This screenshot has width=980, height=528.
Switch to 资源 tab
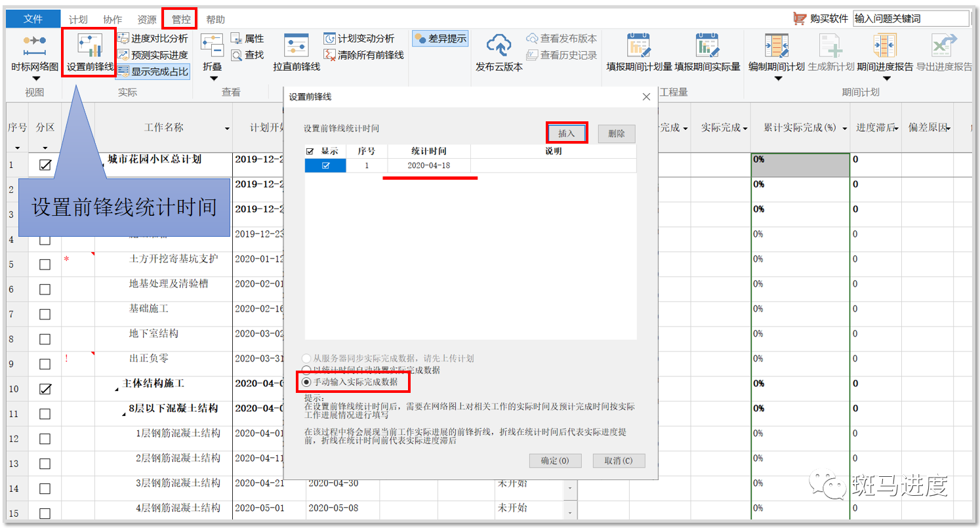tap(147, 20)
